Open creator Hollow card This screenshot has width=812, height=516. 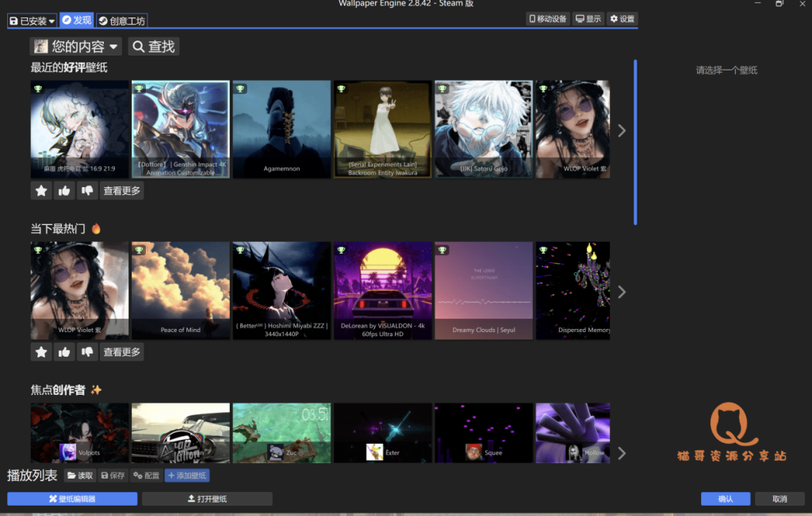coord(573,434)
